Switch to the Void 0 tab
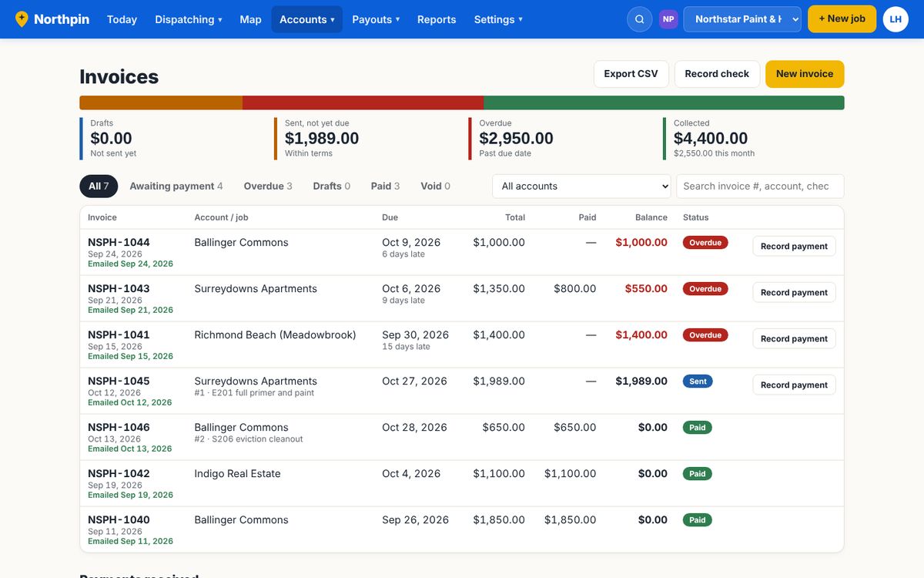Screen dimensions: 924x578 435,186
